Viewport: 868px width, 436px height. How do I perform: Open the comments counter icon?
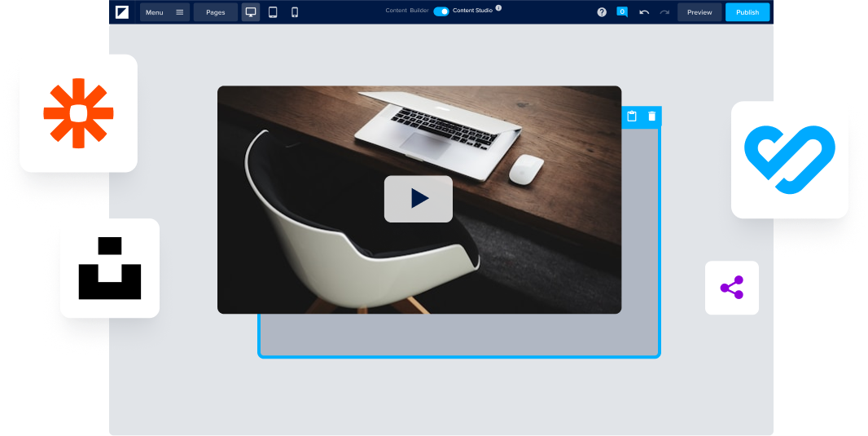[622, 11]
